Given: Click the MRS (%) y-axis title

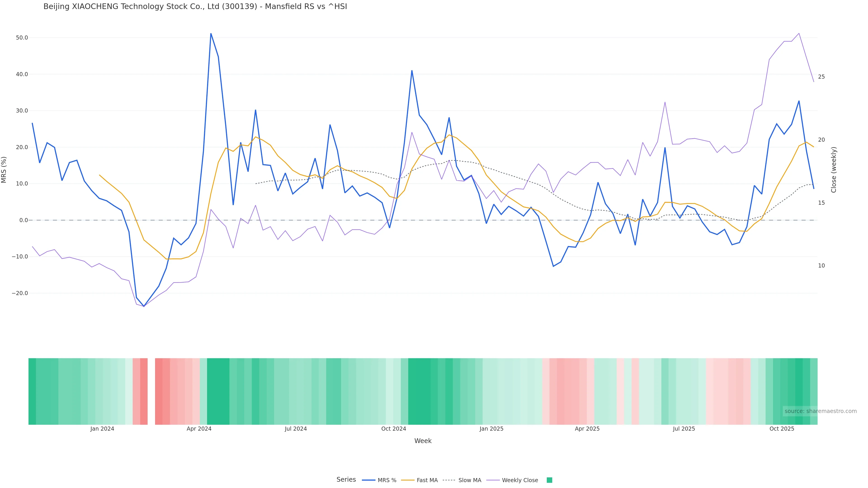Looking at the screenshot, I should pyautogui.click(x=4, y=170).
